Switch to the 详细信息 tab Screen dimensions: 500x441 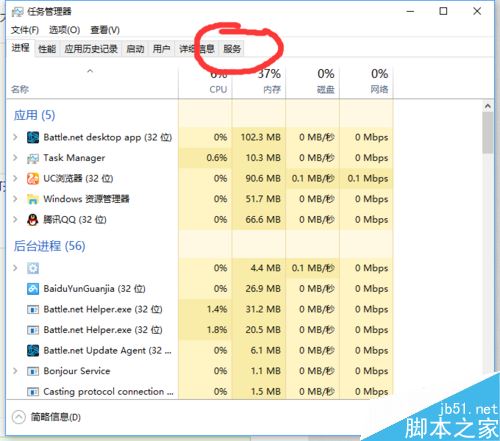(x=197, y=49)
